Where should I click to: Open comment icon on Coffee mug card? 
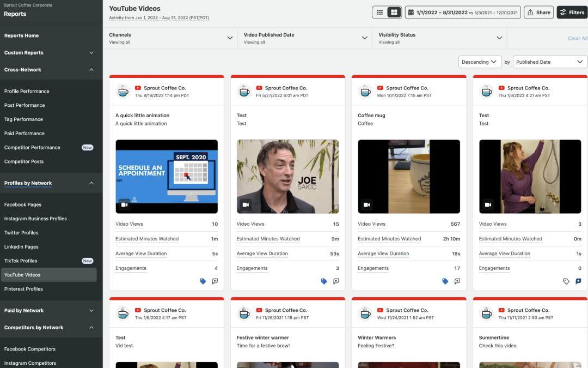pyautogui.click(x=457, y=281)
